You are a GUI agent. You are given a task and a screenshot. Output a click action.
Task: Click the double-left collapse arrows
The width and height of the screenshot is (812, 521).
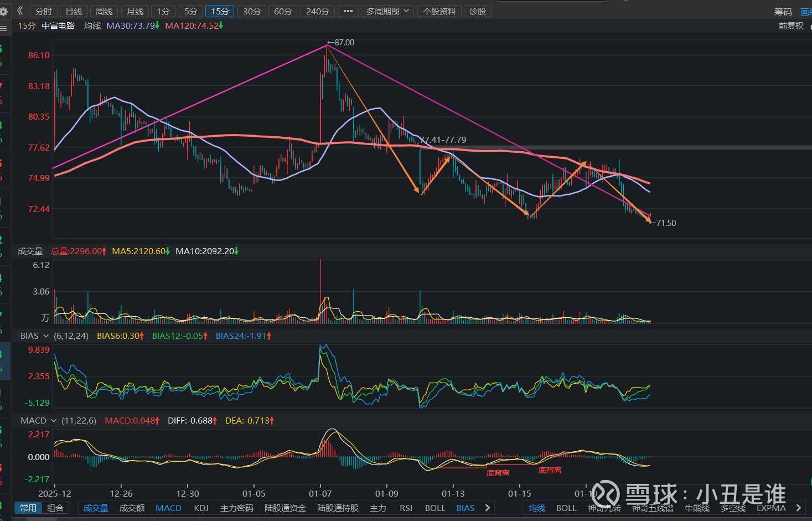pyautogui.click(x=20, y=11)
